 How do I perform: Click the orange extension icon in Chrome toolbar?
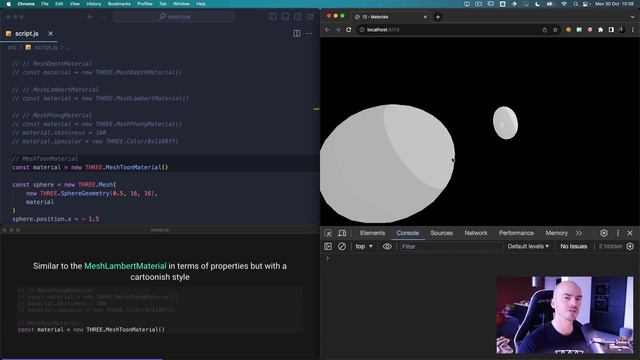568,30
